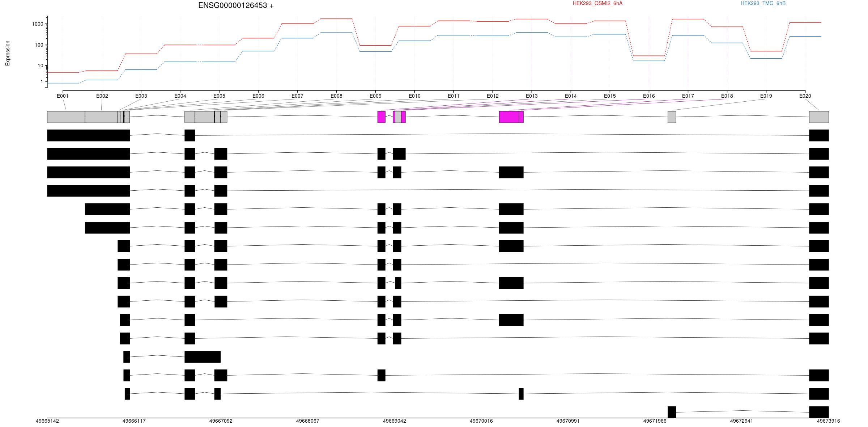The height and width of the screenshot is (427, 868).
Task: Click genomic coordinate 49665142
Action: click(47, 421)
